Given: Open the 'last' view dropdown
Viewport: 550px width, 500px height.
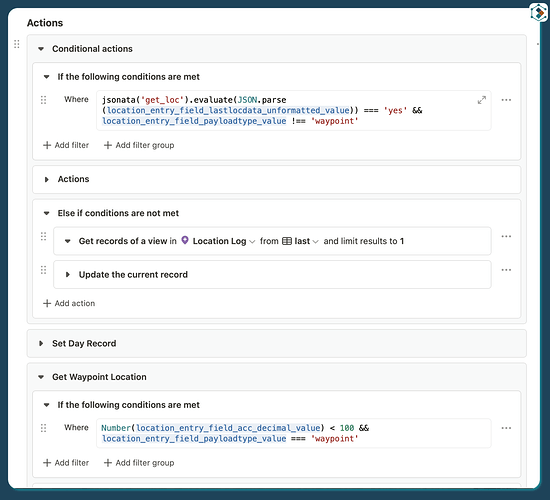Looking at the screenshot, I should pos(301,241).
